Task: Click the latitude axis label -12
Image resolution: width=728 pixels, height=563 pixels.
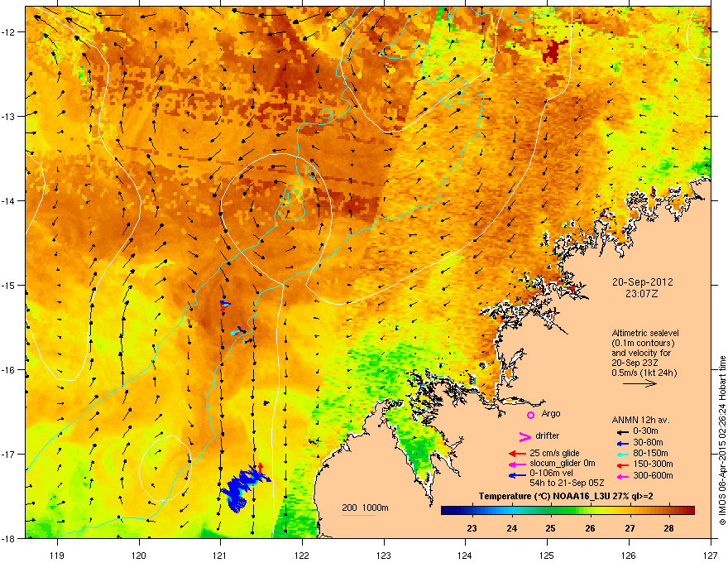Action: coord(8,32)
